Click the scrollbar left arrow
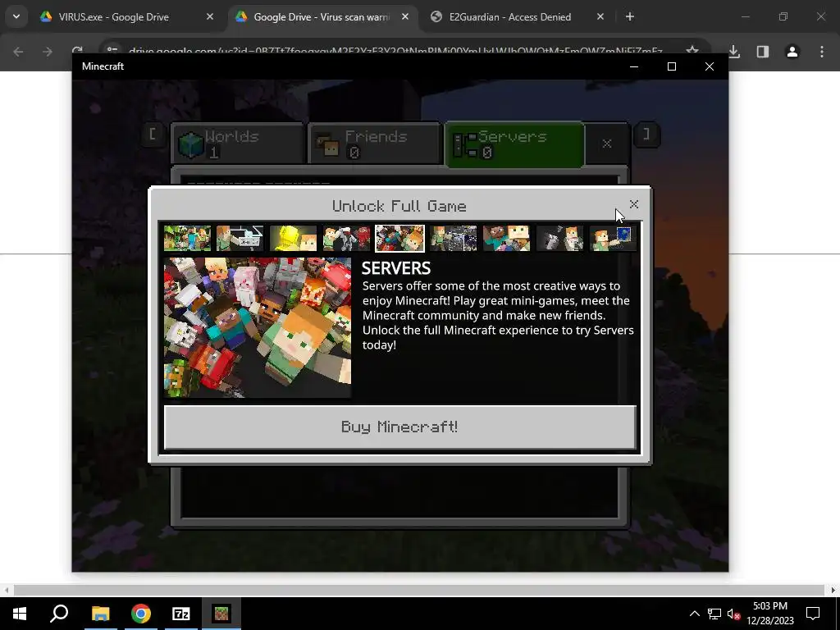 tap(7, 590)
